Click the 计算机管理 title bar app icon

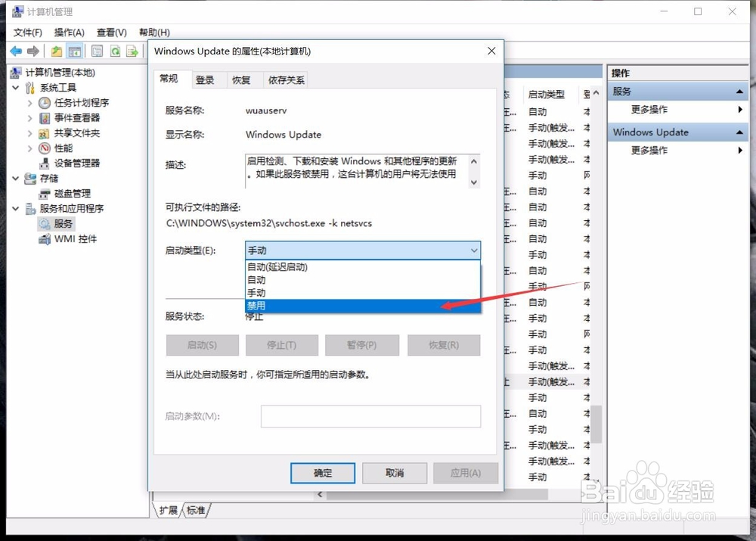[17, 11]
